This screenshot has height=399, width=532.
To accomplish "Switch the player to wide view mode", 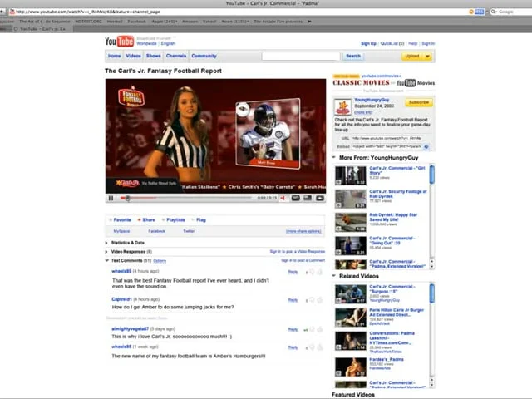I will click(x=308, y=198).
